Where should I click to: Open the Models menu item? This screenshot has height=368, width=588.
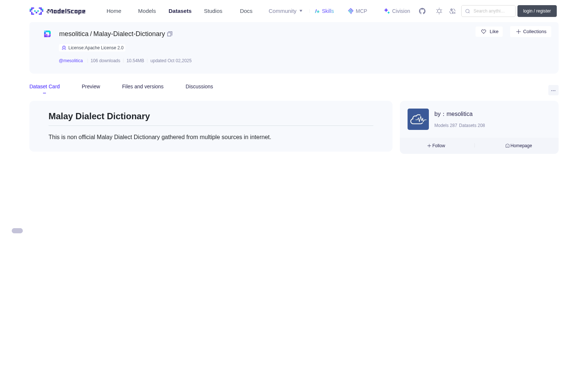pyautogui.click(x=147, y=11)
